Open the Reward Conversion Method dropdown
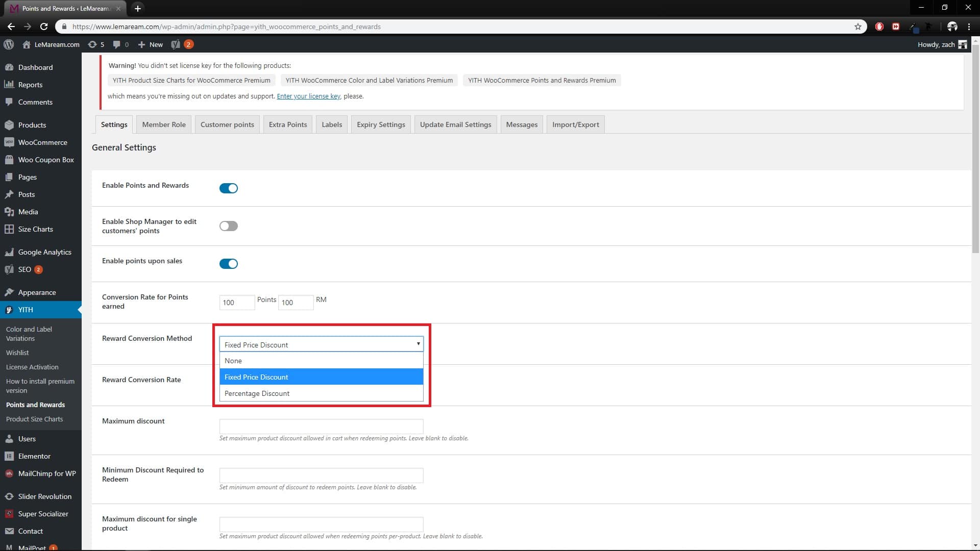 321,344
